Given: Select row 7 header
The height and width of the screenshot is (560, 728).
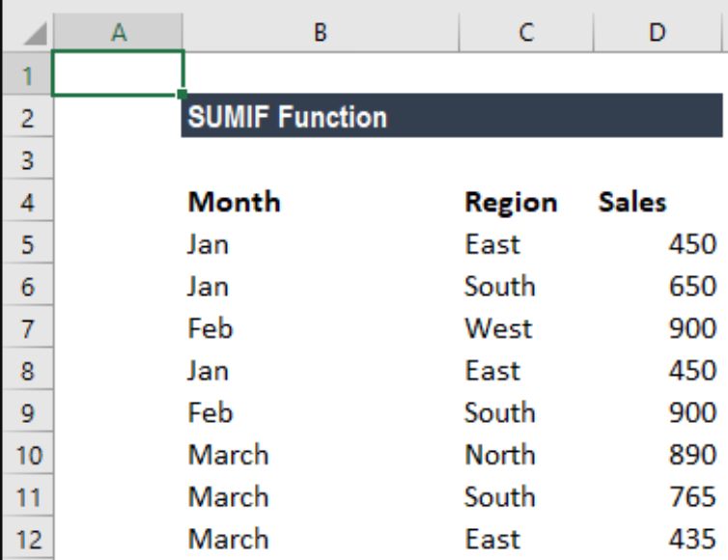Looking at the screenshot, I should [27, 328].
